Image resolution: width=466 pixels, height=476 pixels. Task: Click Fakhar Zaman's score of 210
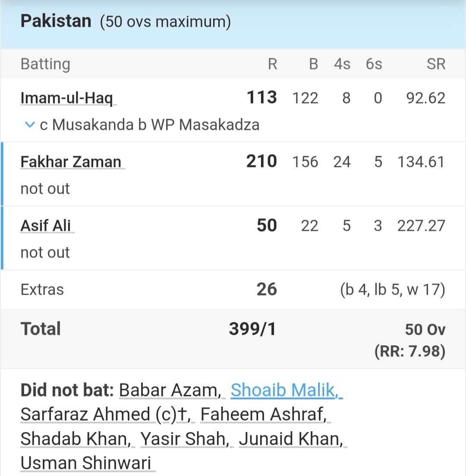(x=261, y=162)
